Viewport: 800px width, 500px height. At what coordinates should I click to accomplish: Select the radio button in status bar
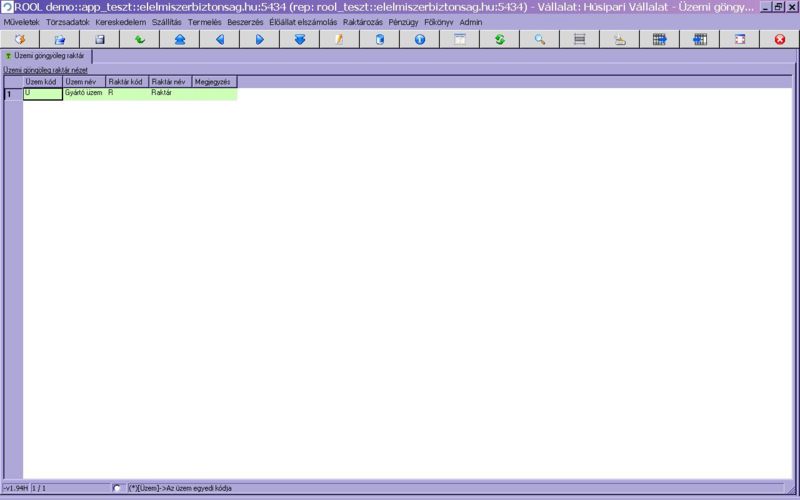118,488
